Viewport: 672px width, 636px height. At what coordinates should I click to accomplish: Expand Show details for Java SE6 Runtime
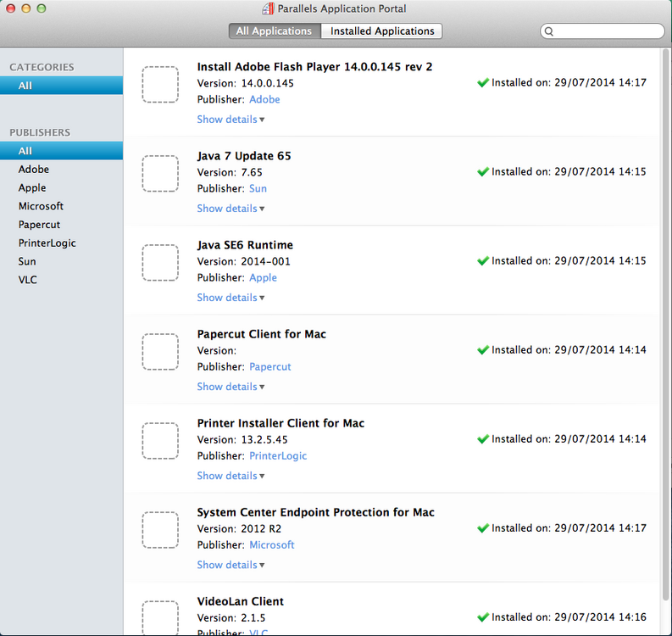[230, 298]
